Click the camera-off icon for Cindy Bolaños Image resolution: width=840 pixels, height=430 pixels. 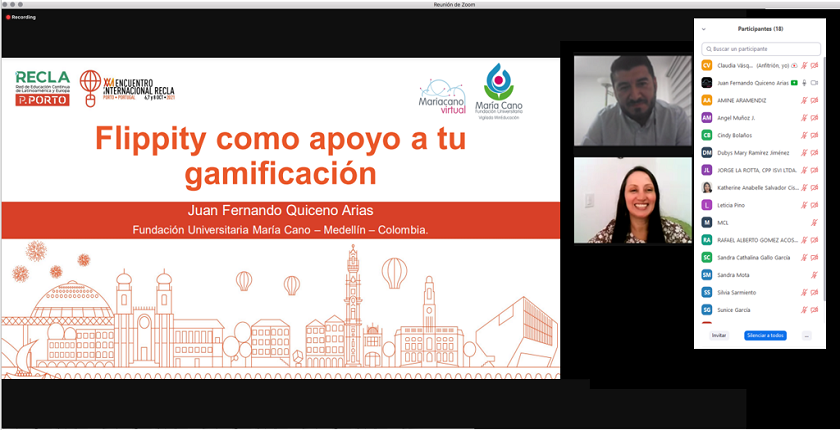[814, 135]
